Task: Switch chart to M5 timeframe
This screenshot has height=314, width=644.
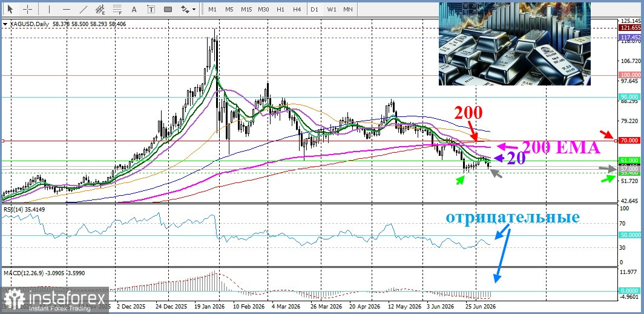Action: pyautogui.click(x=229, y=9)
